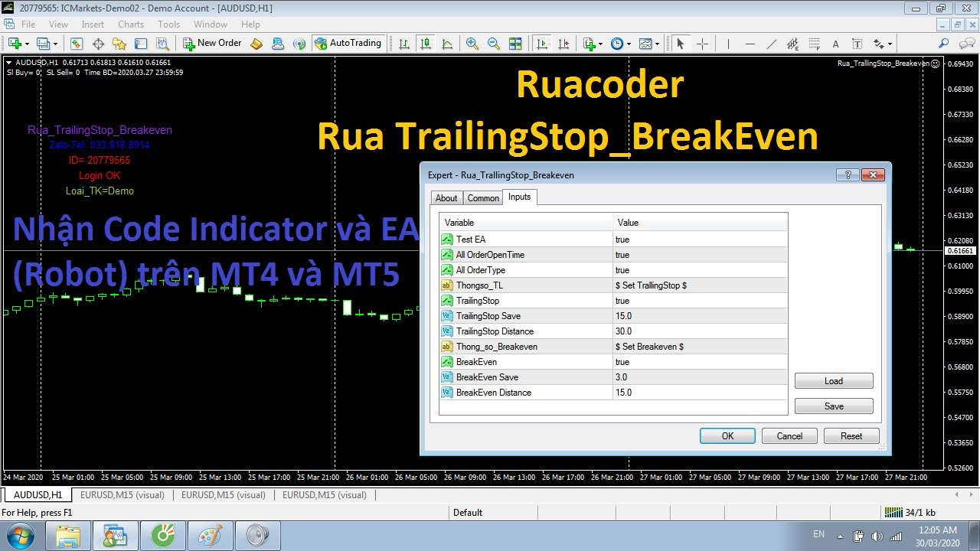Zoom out on the chart

(494, 44)
